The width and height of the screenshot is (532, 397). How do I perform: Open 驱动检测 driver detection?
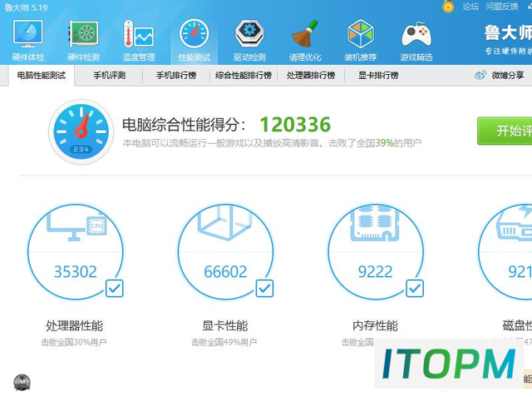(x=249, y=41)
